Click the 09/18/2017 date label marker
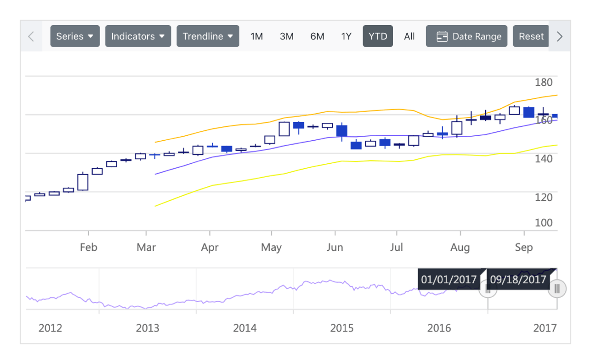Viewport: 591px width, 364px height. [x=517, y=279]
